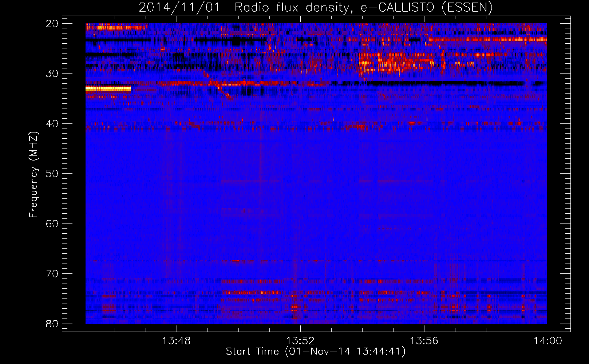
Task: Click the frequency tick label "60"
Action: 52,223
